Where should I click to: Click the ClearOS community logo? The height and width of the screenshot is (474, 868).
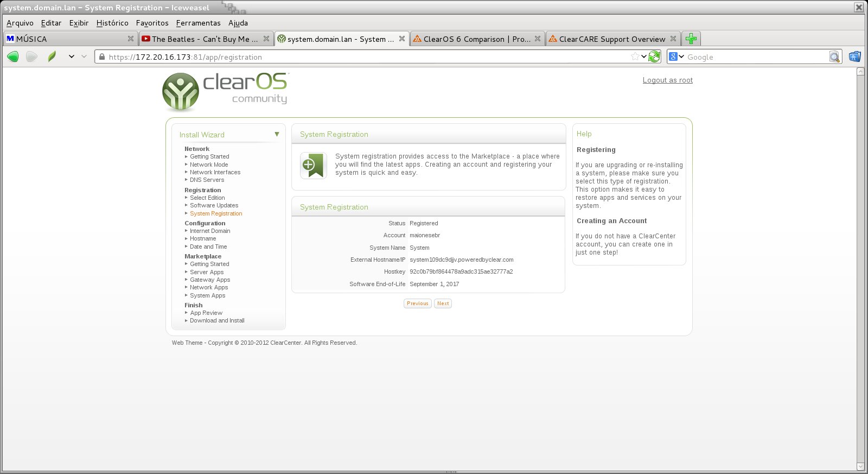coord(225,91)
